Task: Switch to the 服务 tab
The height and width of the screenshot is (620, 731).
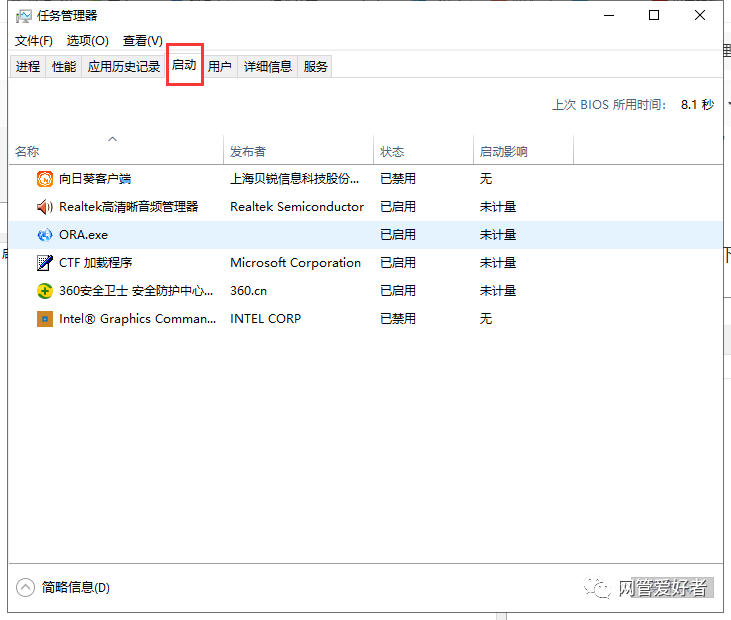Action: tap(315, 67)
